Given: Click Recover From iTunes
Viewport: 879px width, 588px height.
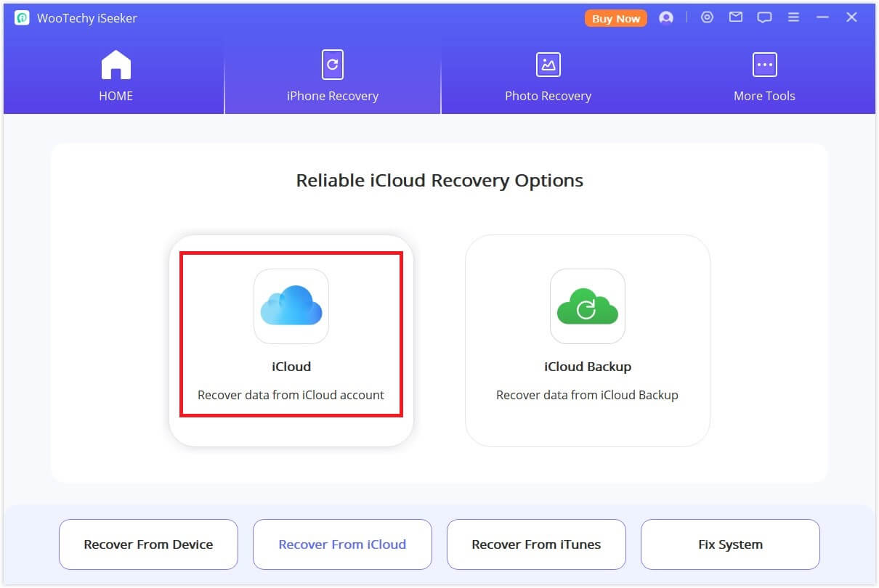Looking at the screenshot, I should [x=536, y=544].
